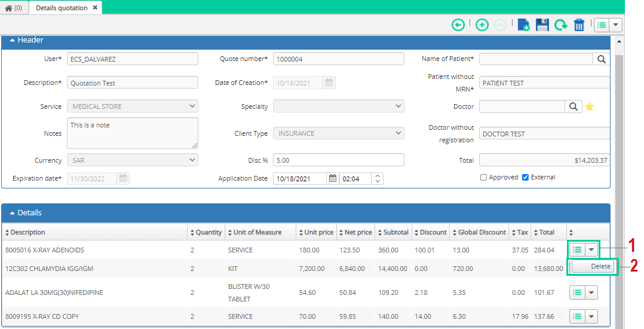Save the quotation with the floppy disk icon

click(542, 25)
